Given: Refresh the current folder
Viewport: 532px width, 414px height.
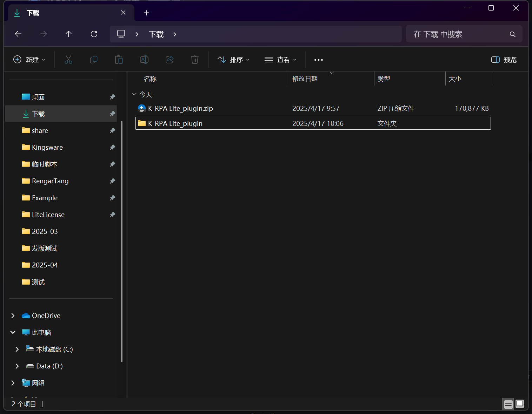Looking at the screenshot, I should point(94,34).
